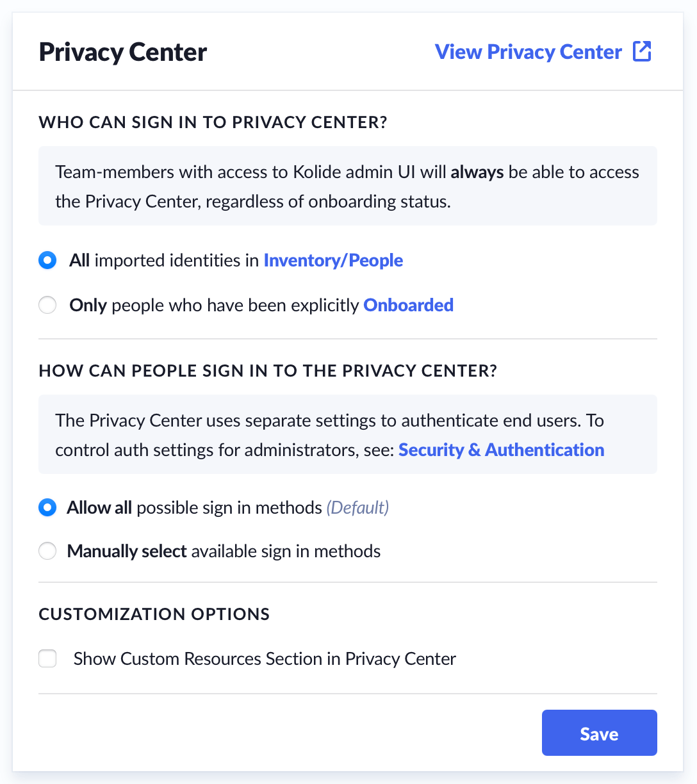This screenshot has height=784, width=697.
Task: Click the "Only people who have been explicitly" label text
Action: pos(215,306)
